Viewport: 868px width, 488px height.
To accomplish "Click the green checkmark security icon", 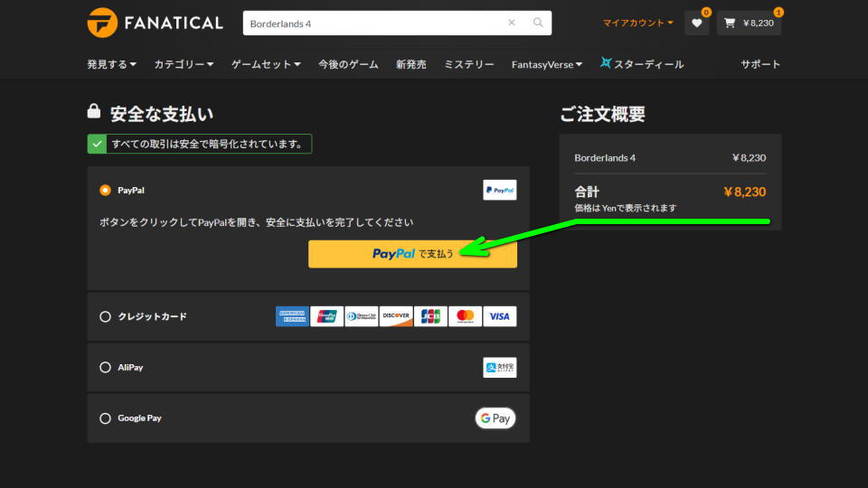I will coord(97,144).
